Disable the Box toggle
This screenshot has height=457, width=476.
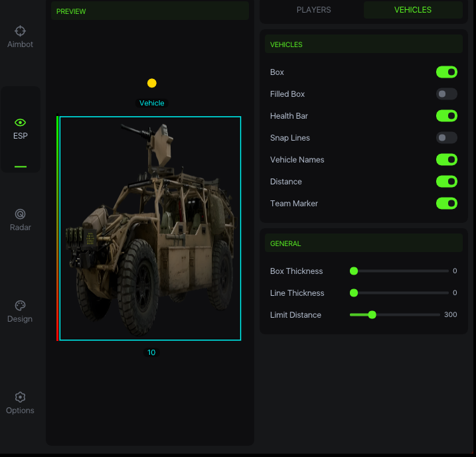pyautogui.click(x=446, y=72)
